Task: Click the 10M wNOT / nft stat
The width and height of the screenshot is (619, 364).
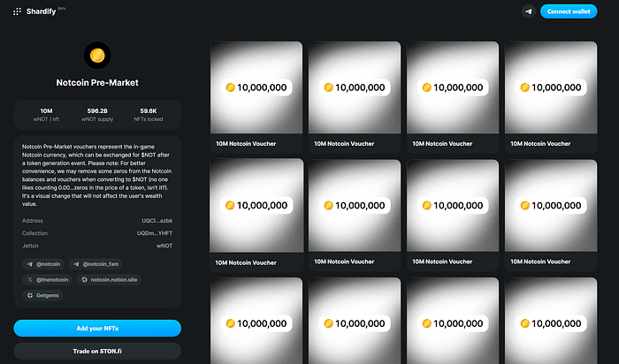Action: click(46, 115)
